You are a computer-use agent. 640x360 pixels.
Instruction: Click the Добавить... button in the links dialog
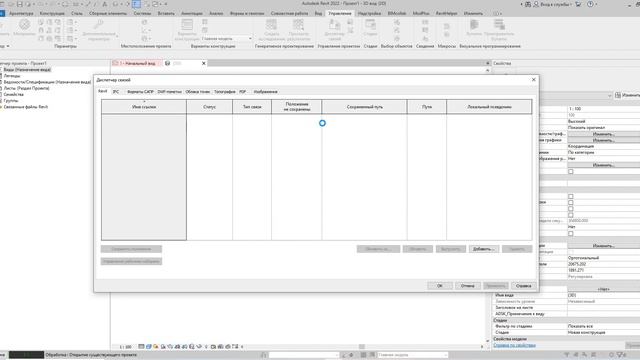[x=484, y=249]
